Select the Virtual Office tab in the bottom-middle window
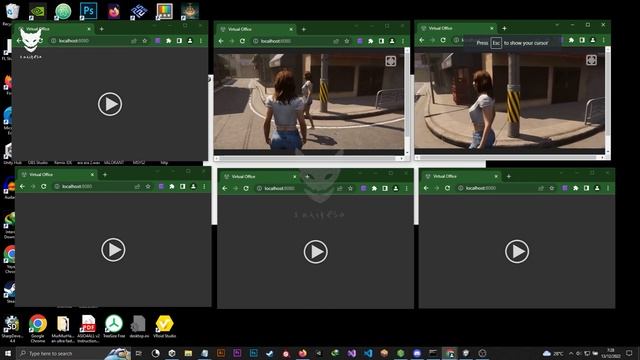This screenshot has width=640, height=360. click(260, 177)
